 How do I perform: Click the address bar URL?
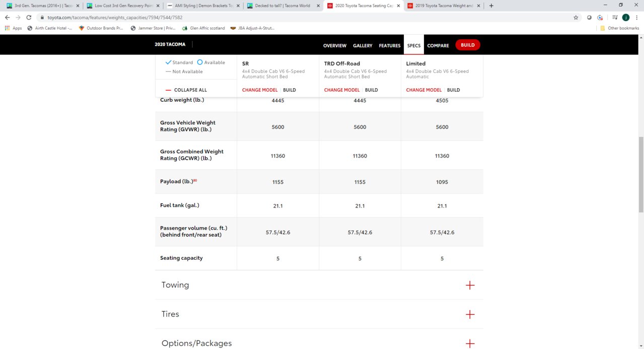[x=115, y=17]
